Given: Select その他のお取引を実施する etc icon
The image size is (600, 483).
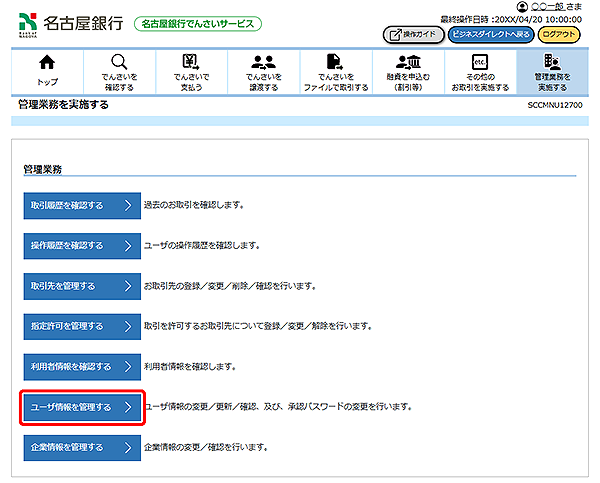Looking at the screenshot, I should click(479, 63).
